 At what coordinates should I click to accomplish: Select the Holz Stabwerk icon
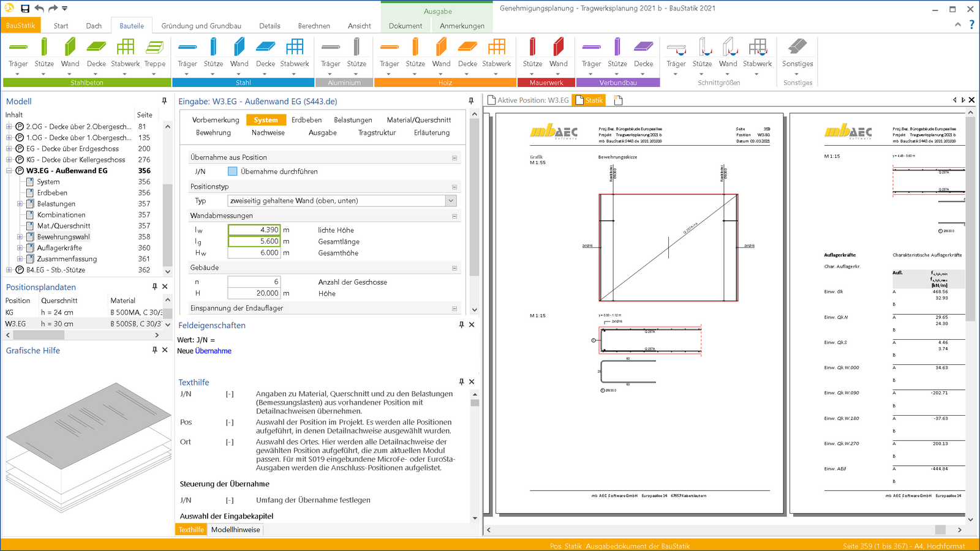point(497,48)
